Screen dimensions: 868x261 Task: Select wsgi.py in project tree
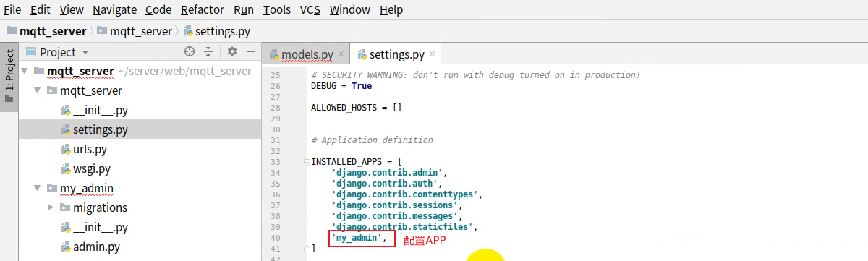pos(91,169)
